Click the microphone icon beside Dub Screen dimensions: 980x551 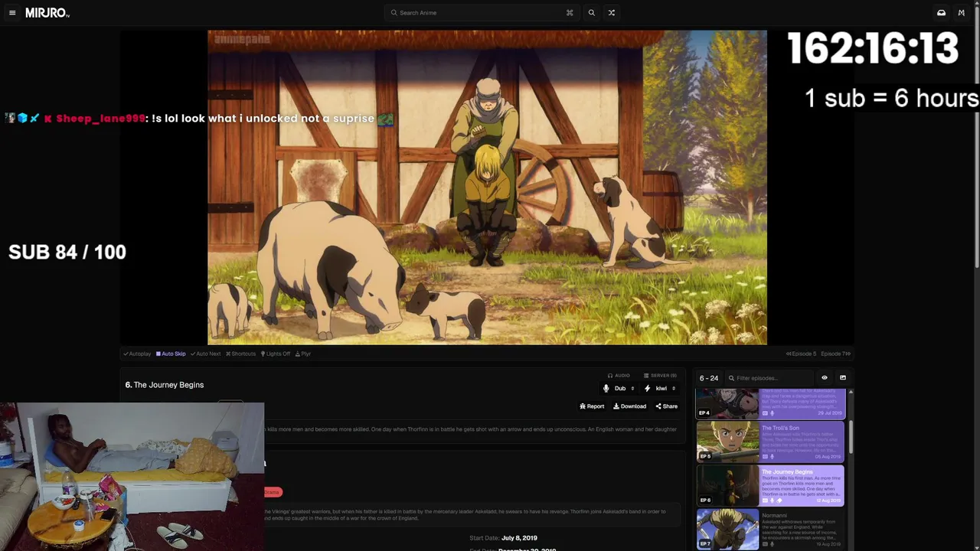606,389
